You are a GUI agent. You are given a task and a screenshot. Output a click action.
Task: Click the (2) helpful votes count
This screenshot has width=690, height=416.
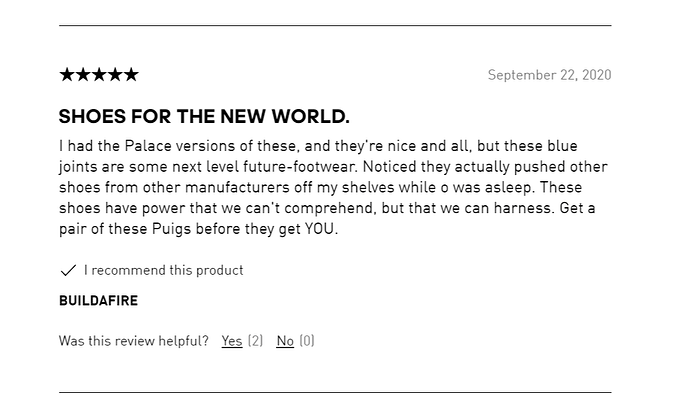pyautogui.click(x=255, y=341)
